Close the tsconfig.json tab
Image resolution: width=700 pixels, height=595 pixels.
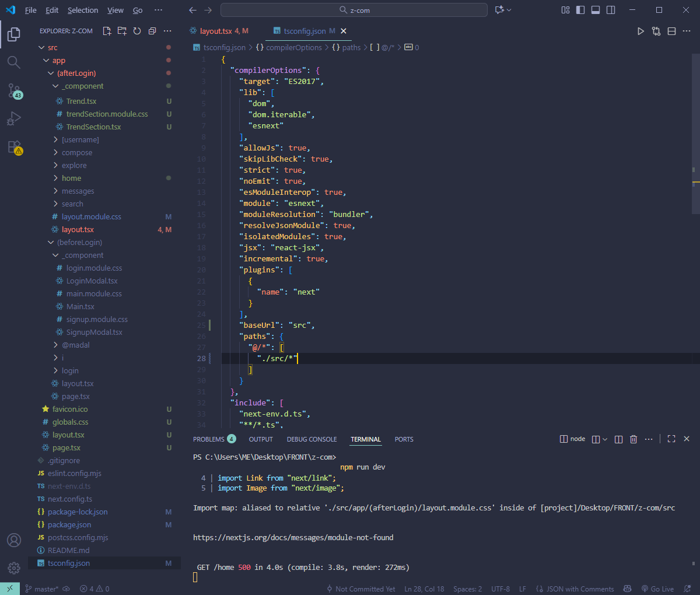344,31
